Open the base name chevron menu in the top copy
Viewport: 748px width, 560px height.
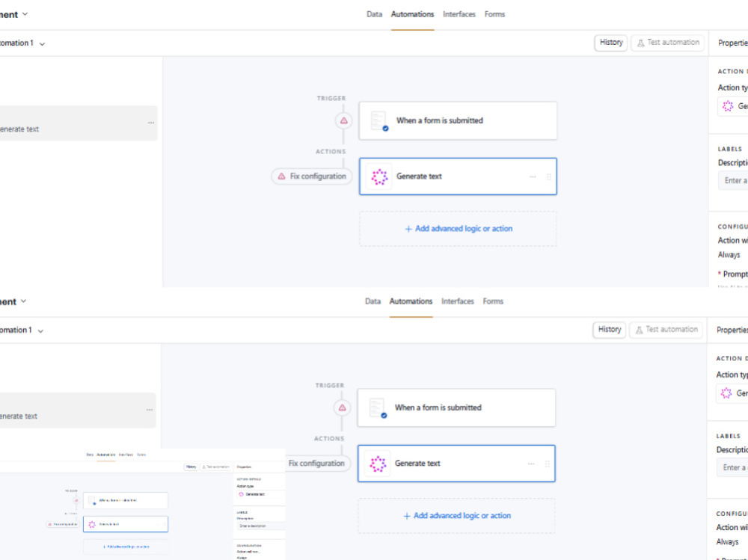click(x=25, y=14)
